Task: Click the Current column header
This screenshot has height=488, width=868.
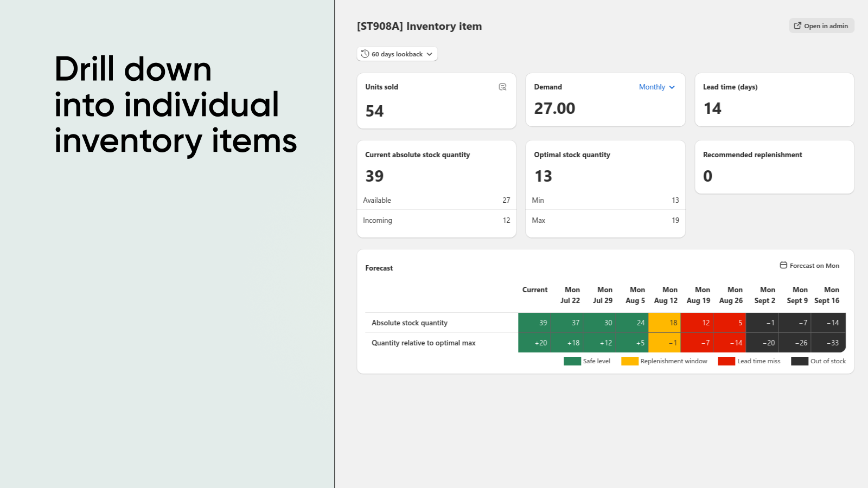Action: coord(535,290)
